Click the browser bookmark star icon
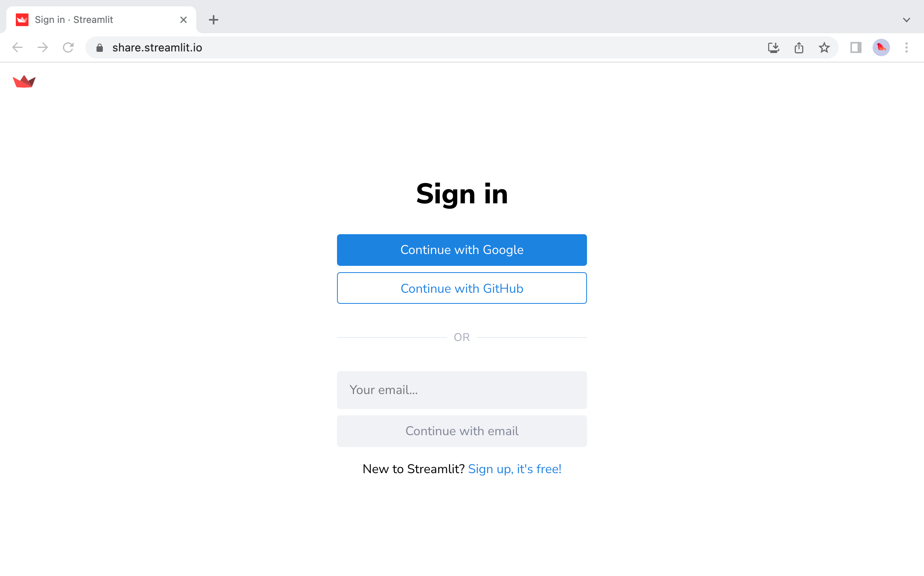 point(824,47)
